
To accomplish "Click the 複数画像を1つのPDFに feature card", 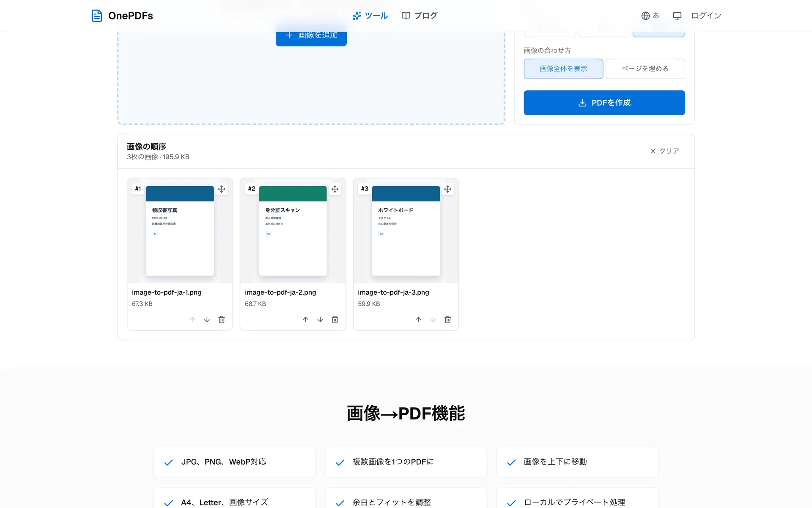I will click(x=406, y=462).
